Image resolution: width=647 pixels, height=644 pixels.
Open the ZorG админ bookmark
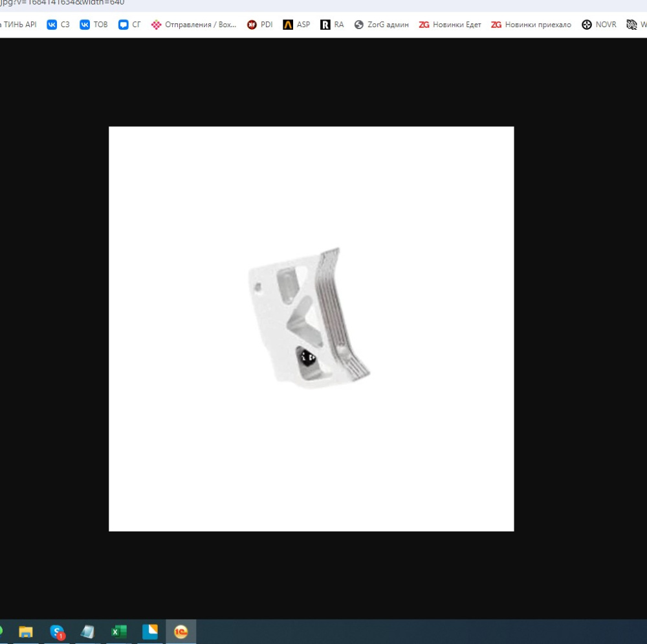click(x=382, y=25)
